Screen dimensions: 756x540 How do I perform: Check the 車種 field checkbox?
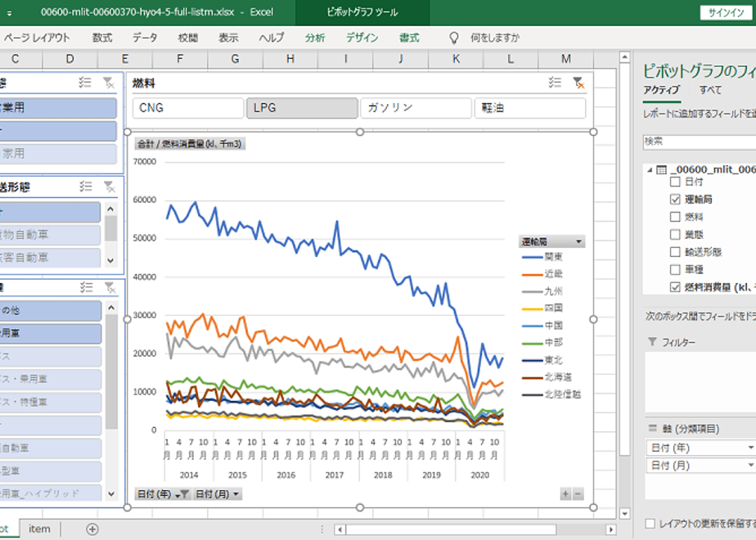coord(675,269)
